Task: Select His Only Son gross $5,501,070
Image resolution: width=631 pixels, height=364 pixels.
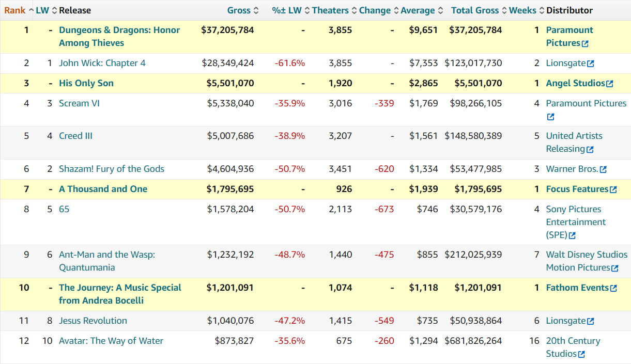Action: (230, 83)
